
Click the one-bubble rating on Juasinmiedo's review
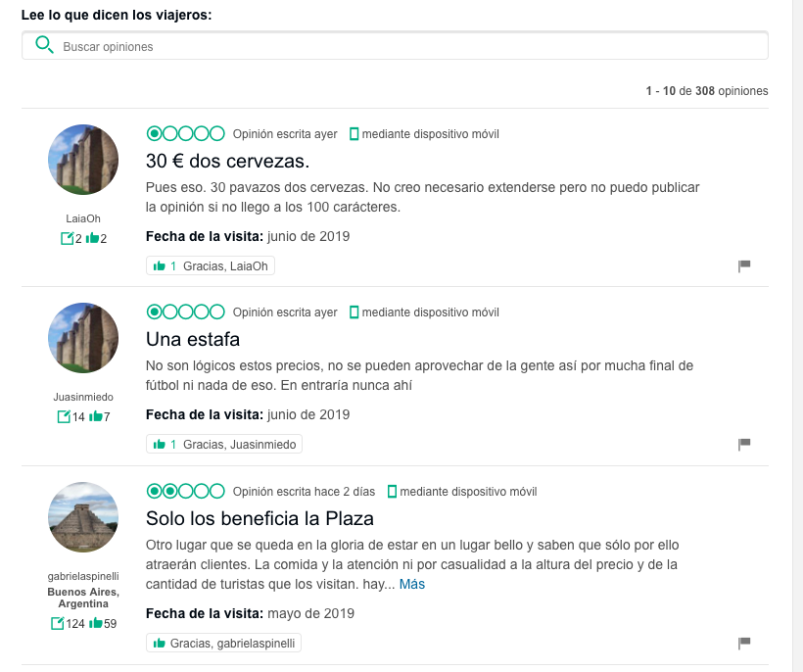point(185,312)
